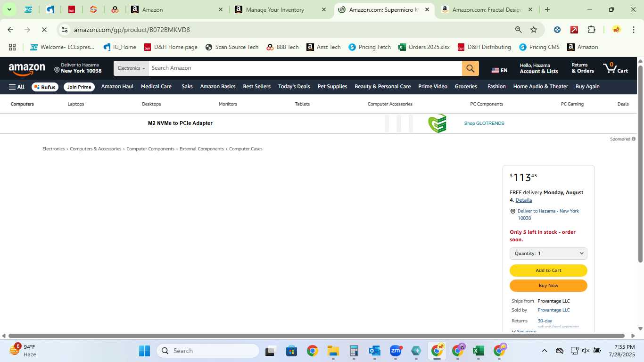Screen dimensions: 644x362
Task: Click the Electronics breadcrumb
Action: [53, 149]
